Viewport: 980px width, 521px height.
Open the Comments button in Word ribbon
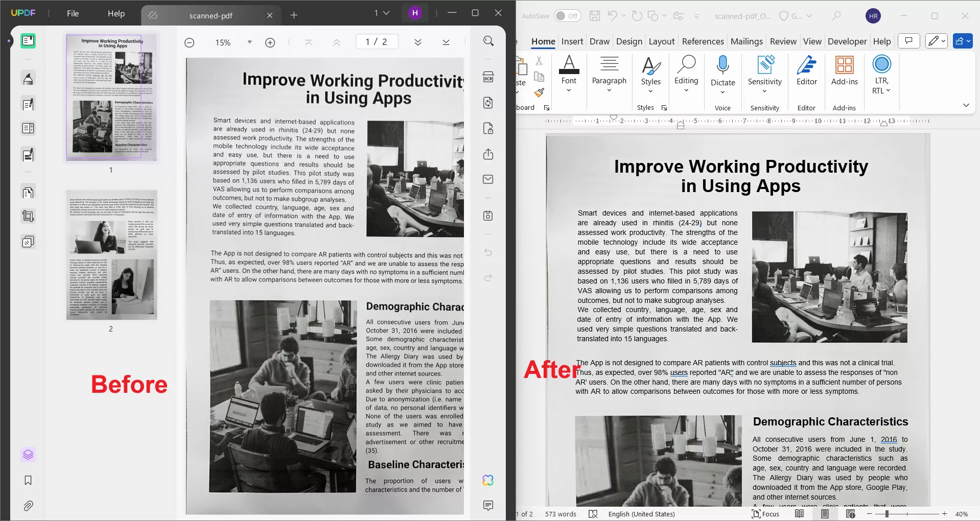(909, 41)
